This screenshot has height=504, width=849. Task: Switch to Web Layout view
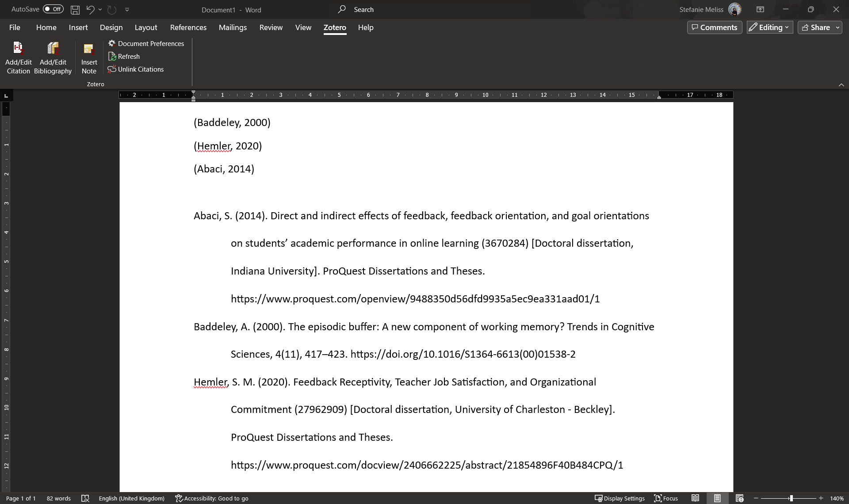click(x=739, y=498)
